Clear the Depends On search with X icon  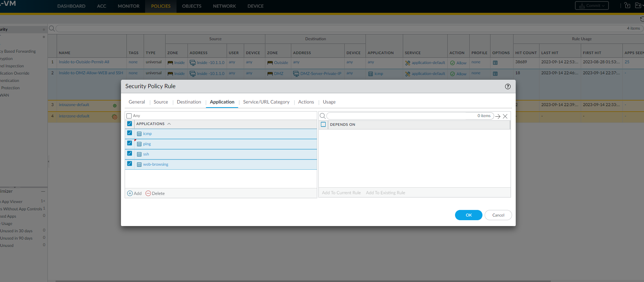point(505,116)
